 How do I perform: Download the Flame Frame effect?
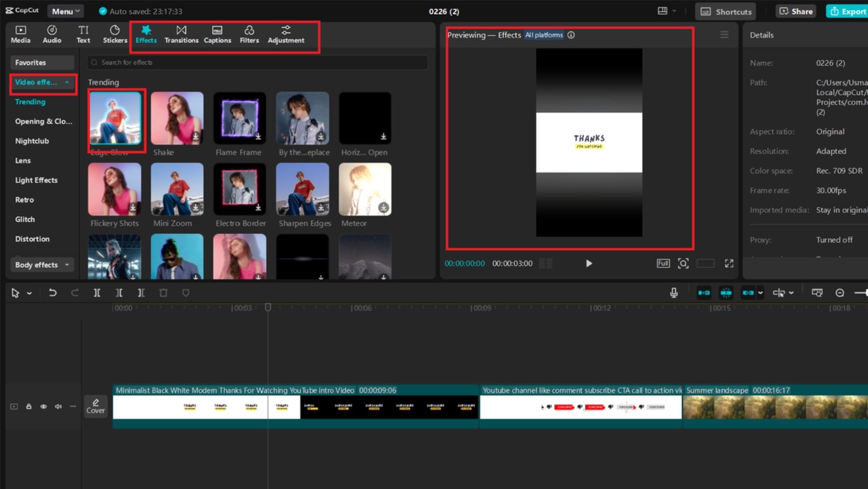(258, 137)
